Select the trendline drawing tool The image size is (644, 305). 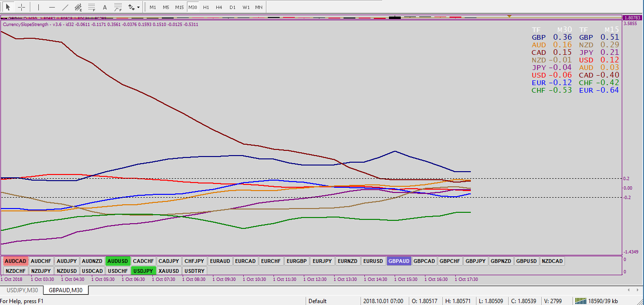click(x=65, y=7)
